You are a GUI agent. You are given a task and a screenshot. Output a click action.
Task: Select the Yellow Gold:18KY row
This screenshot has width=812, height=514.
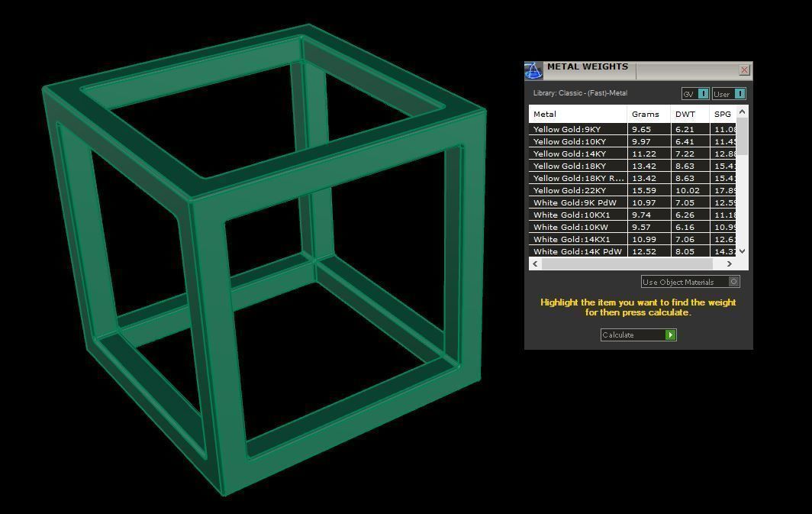(x=633, y=166)
